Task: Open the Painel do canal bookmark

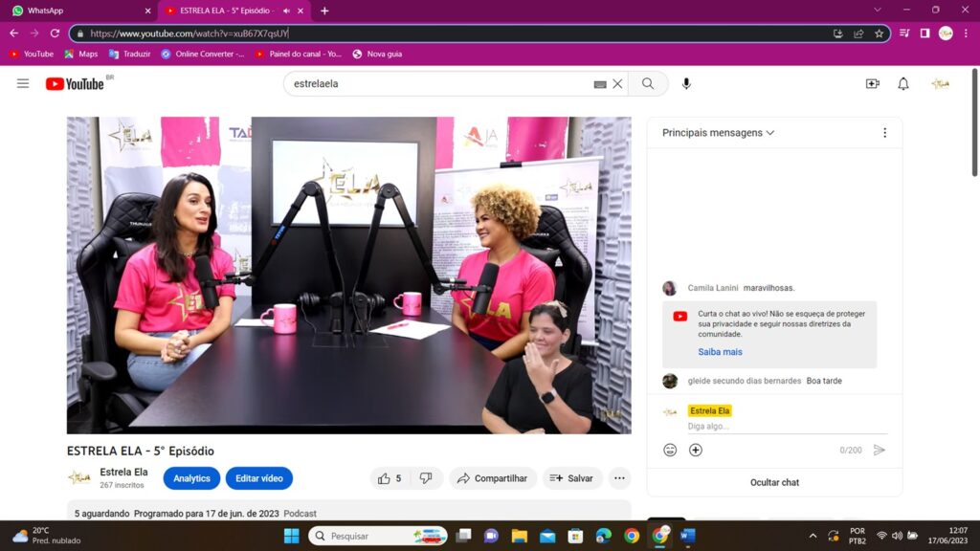Action: coord(298,55)
